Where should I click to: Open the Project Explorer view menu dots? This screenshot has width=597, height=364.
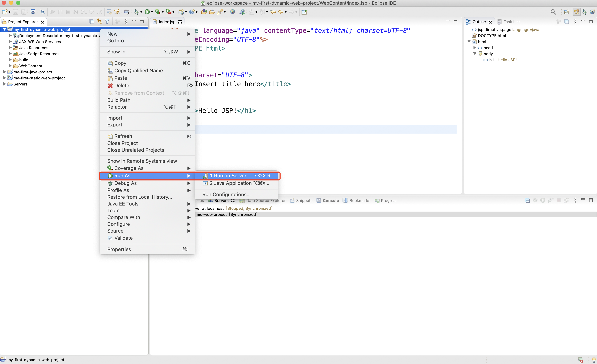point(126,22)
